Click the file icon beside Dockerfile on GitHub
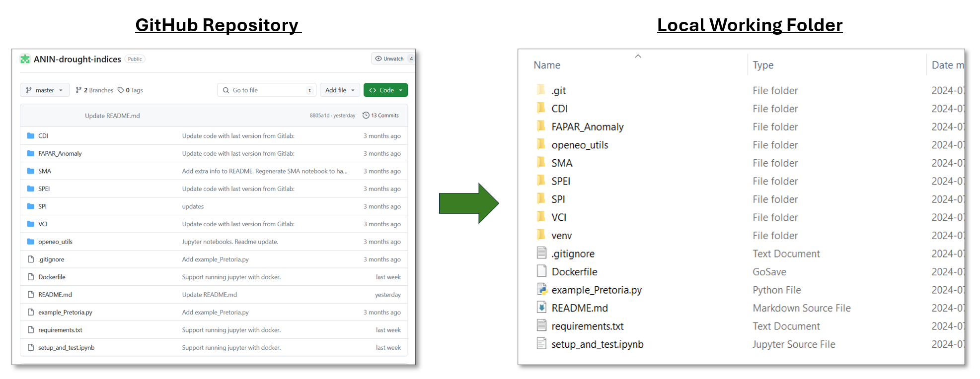This screenshot has height=379, width=980. [x=31, y=277]
